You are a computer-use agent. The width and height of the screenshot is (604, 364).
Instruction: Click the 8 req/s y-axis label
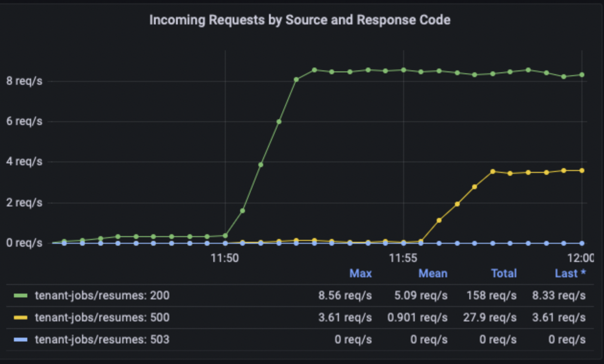pos(24,81)
